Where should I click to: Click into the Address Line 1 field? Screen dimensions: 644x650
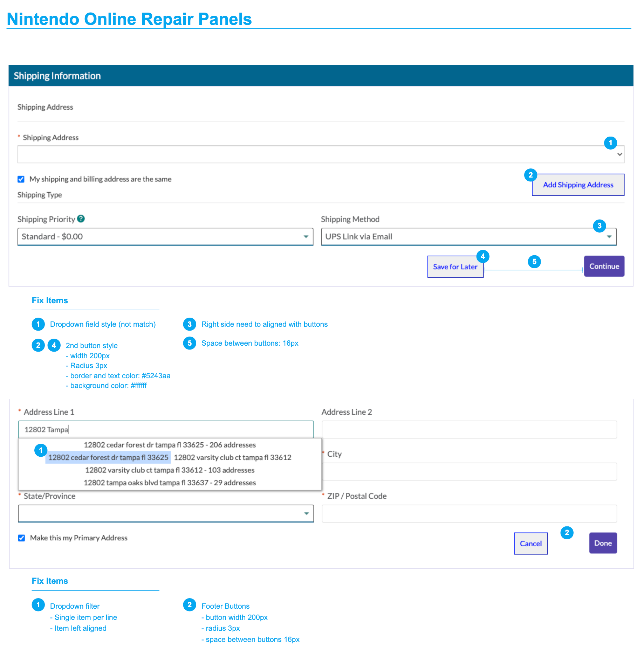coord(166,429)
